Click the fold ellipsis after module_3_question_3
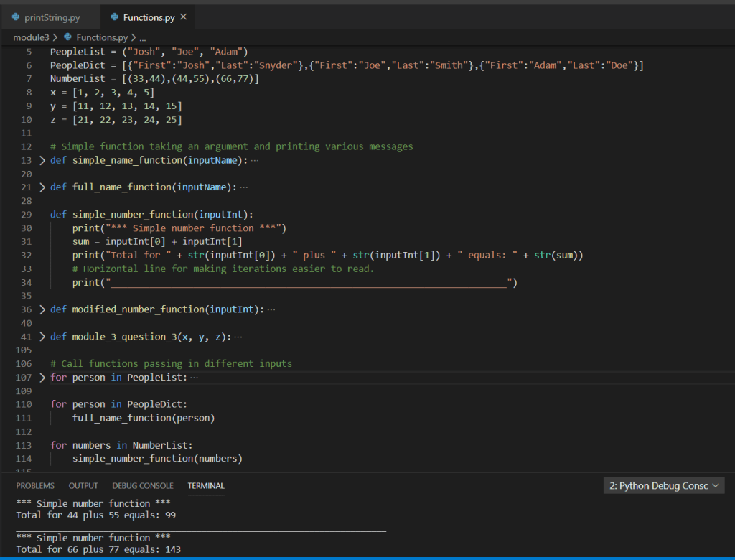The image size is (735, 560). pyautogui.click(x=238, y=337)
